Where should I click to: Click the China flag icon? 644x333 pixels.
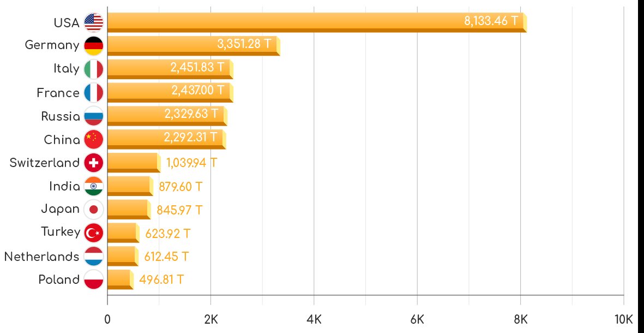coord(94,140)
